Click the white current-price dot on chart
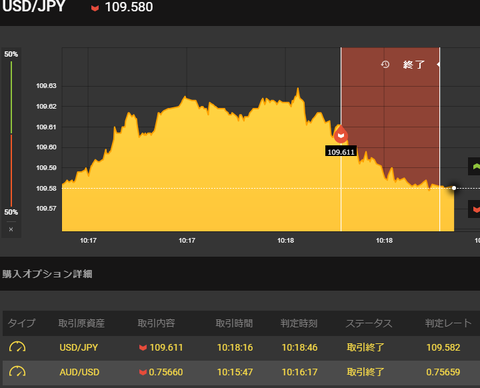The image size is (480, 388). tap(454, 188)
